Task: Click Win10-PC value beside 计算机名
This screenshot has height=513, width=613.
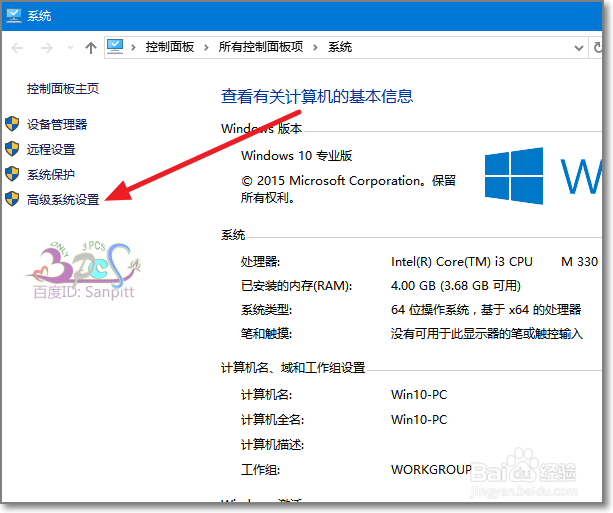Action: [x=419, y=395]
